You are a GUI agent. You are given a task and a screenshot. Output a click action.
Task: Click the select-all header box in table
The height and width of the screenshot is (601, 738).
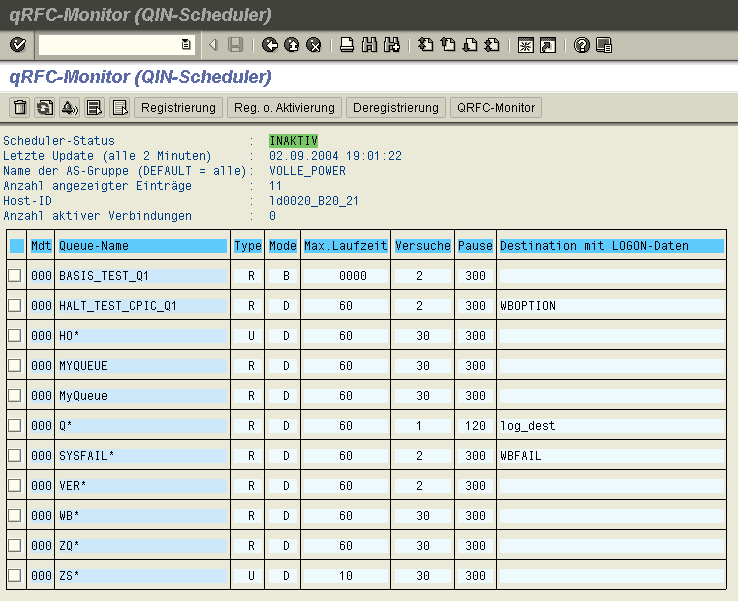pyautogui.click(x=16, y=246)
